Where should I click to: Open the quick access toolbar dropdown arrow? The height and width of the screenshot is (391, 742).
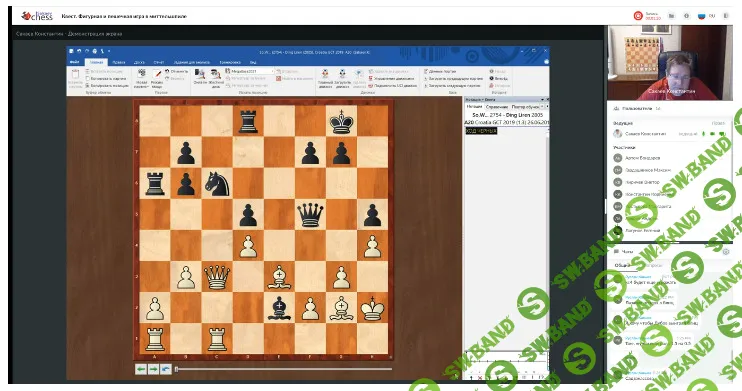(109, 51)
